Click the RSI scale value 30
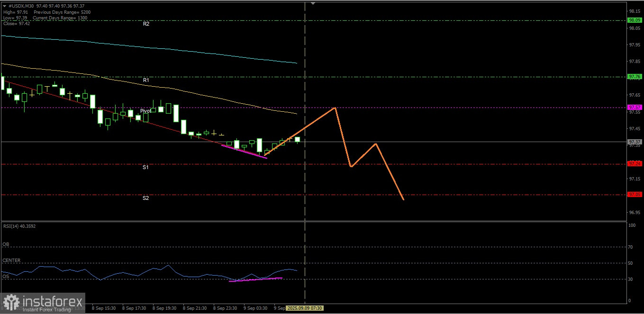644x314 pixels. click(630, 279)
